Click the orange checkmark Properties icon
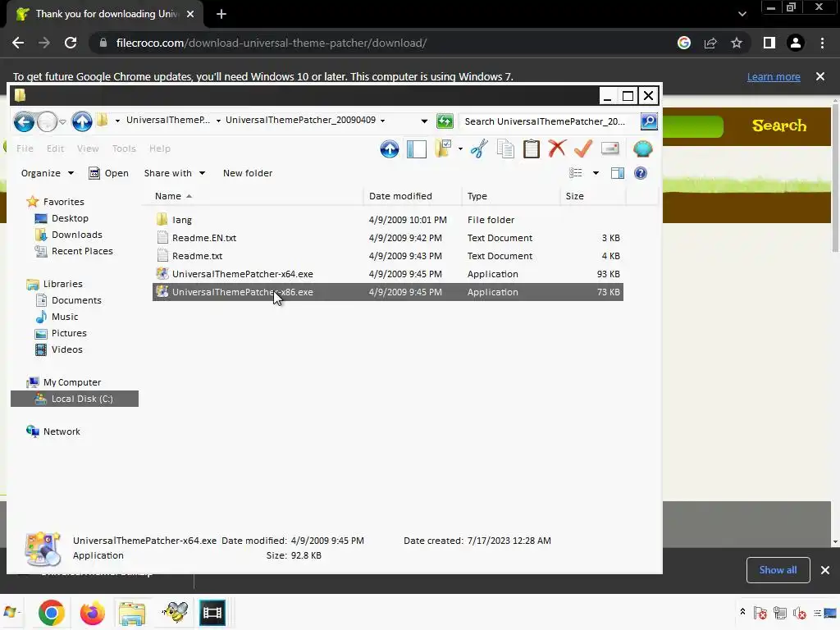Screen dimensions: 840x630 [x=583, y=148]
